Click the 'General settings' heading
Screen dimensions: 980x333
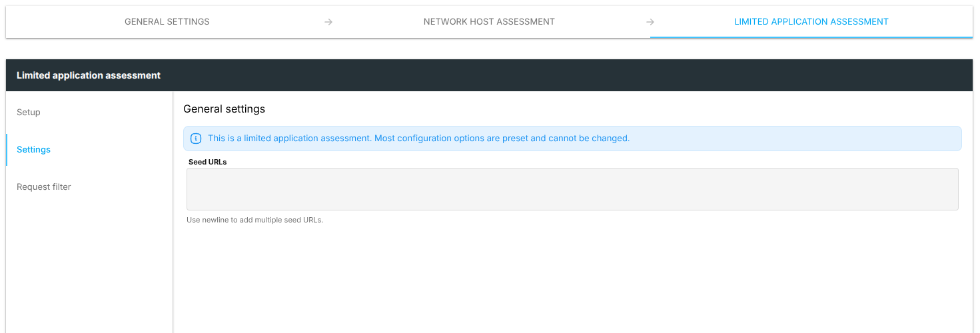[x=224, y=109]
